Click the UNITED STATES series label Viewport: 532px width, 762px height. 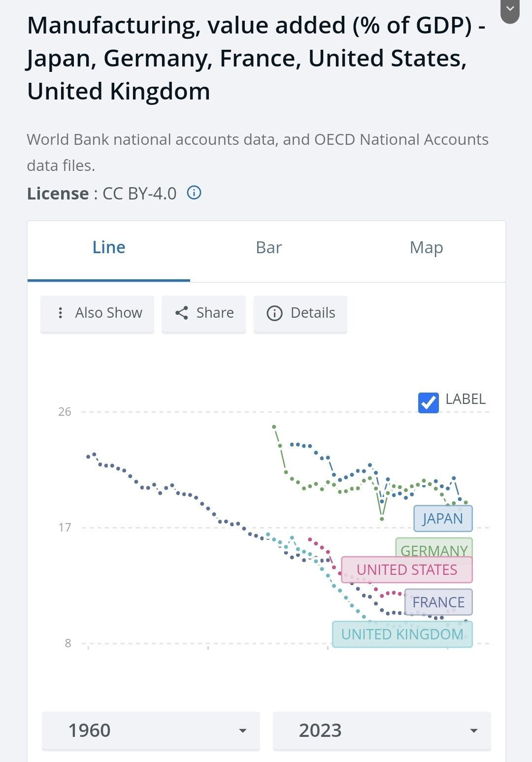pos(406,570)
